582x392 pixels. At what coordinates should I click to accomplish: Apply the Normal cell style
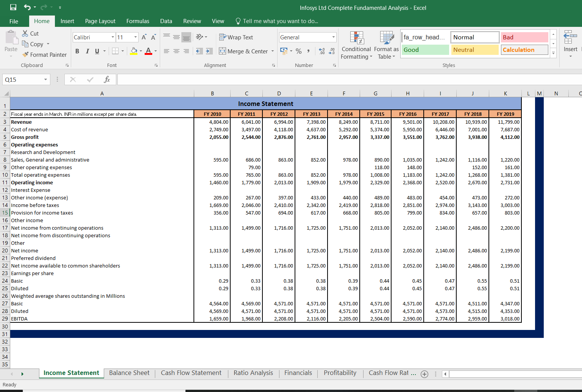[475, 37]
